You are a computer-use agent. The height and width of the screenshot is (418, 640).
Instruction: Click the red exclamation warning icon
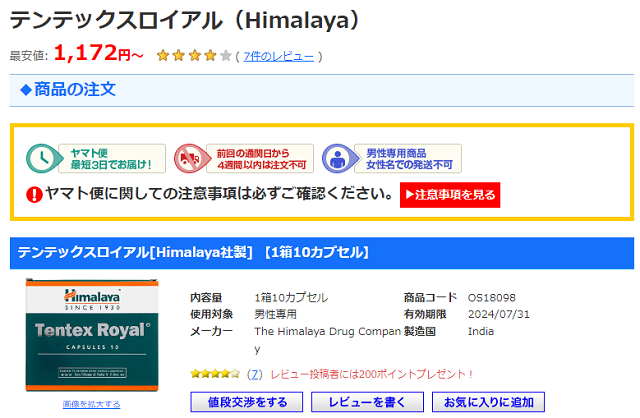pos(34,194)
